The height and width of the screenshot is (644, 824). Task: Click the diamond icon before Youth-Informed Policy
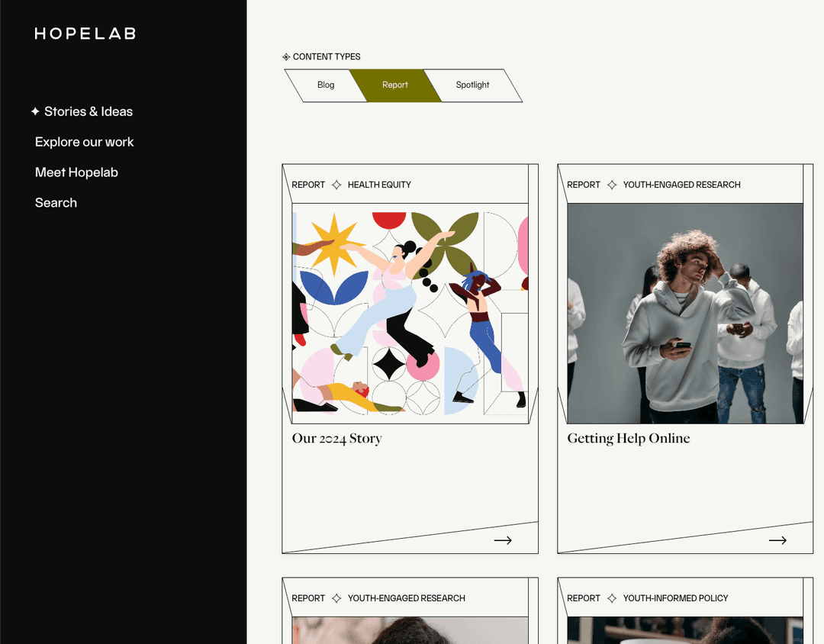click(612, 598)
